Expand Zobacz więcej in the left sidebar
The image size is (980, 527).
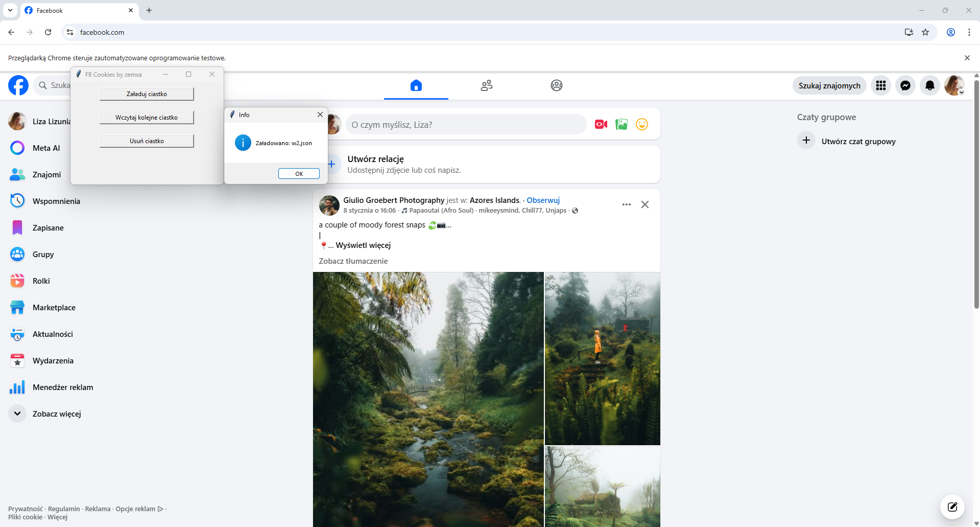56,414
